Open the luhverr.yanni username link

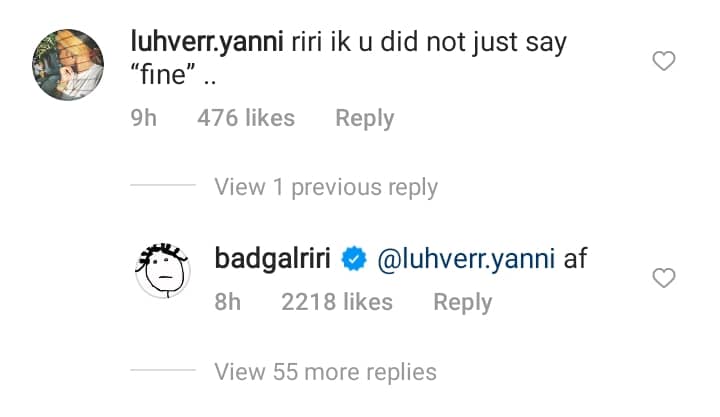pyautogui.click(x=206, y=42)
